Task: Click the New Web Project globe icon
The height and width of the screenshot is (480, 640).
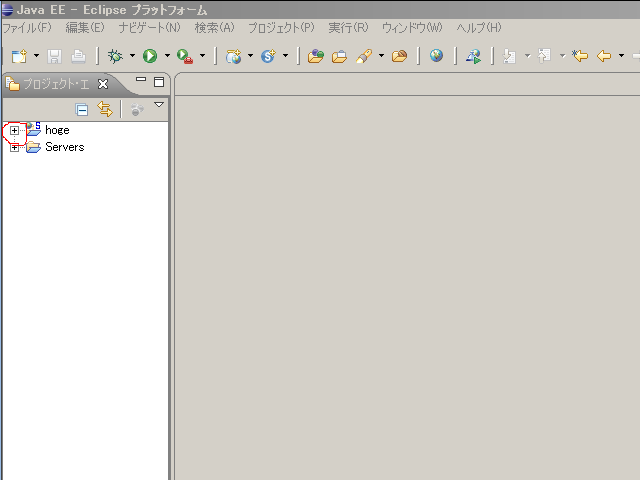Action: click(x=233, y=56)
